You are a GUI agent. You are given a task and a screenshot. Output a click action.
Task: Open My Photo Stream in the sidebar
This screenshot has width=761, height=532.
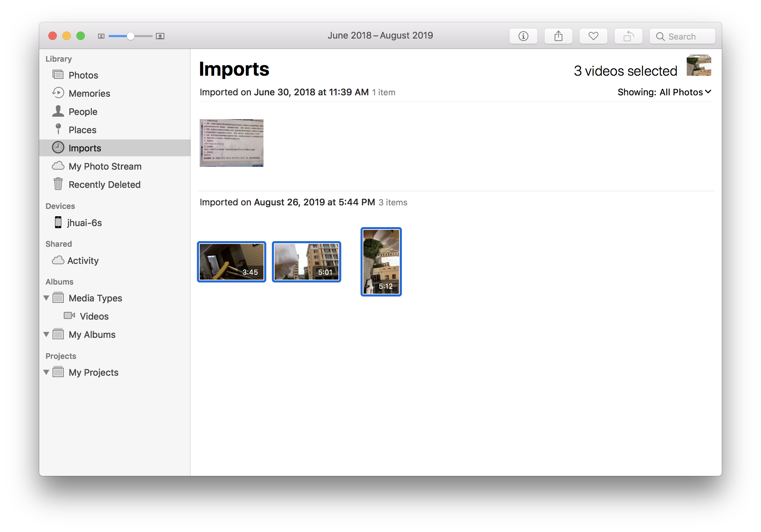click(105, 166)
